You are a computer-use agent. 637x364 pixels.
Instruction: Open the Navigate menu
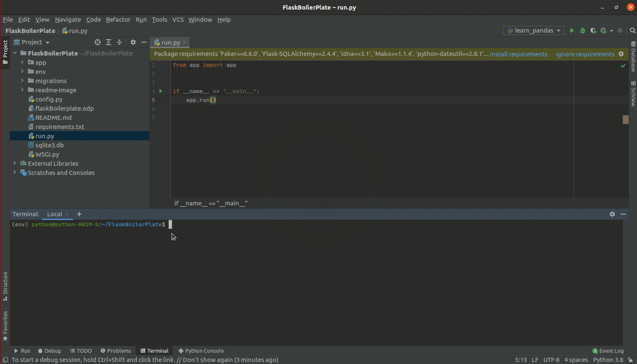(x=68, y=20)
